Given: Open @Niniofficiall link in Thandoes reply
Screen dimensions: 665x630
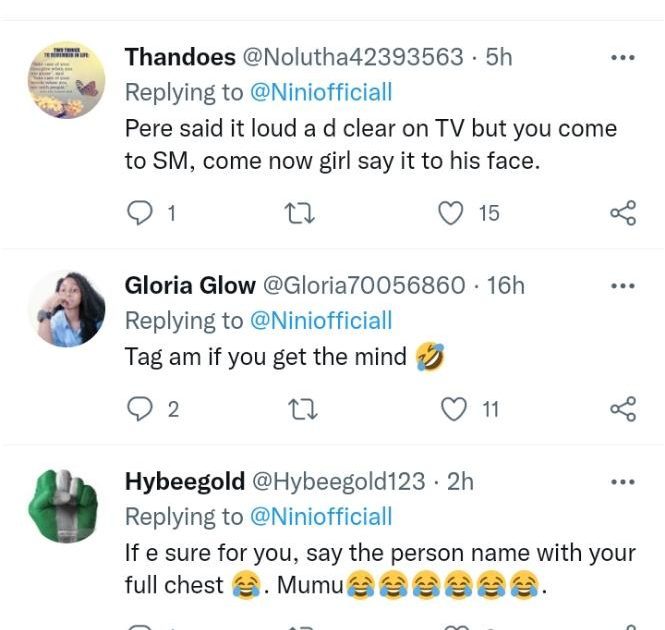Looking at the screenshot, I should (x=320, y=93).
